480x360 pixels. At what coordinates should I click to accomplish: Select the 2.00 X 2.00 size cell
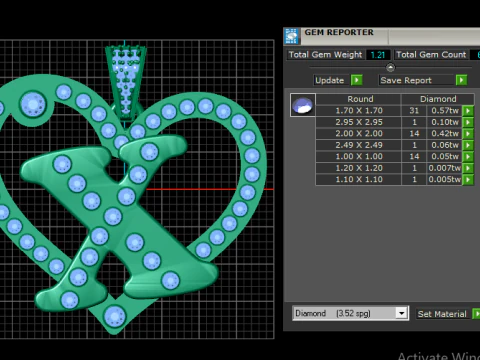358,134
